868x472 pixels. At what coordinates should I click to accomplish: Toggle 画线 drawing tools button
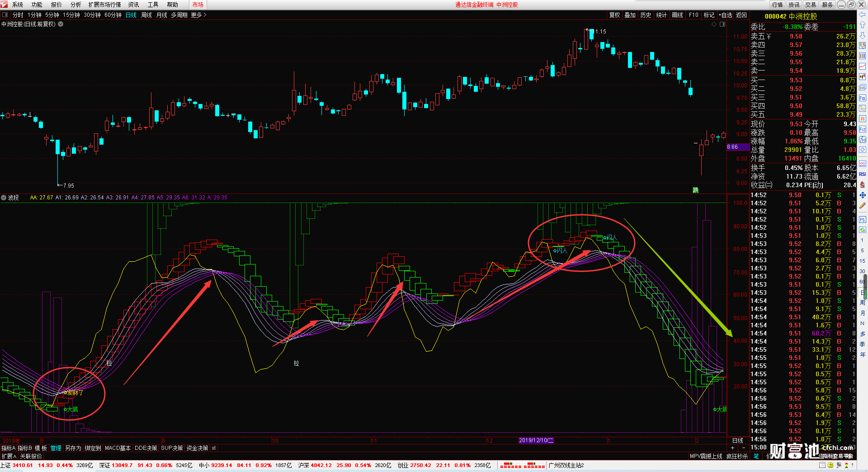coord(677,15)
